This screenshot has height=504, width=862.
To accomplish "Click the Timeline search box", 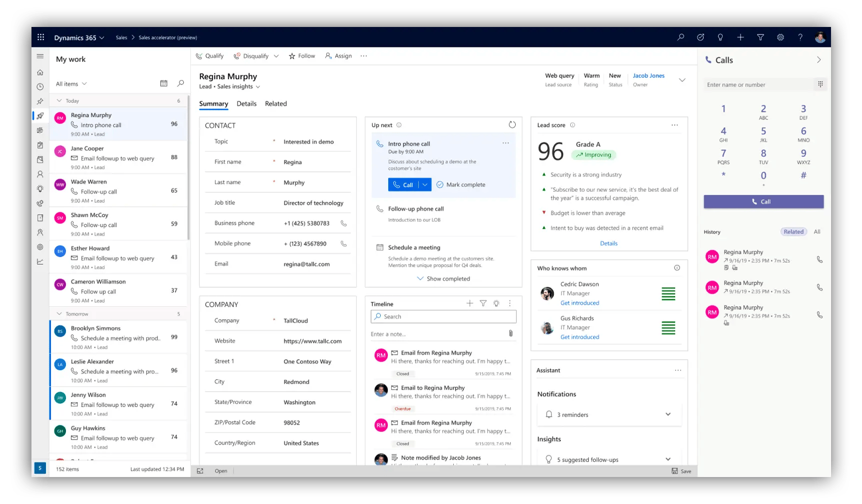I will (443, 317).
